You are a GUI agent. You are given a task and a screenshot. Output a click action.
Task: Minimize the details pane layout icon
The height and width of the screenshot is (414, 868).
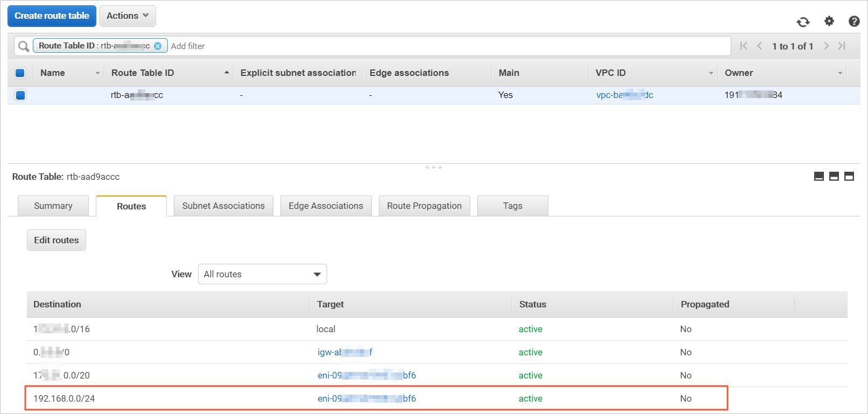click(819, 177)
